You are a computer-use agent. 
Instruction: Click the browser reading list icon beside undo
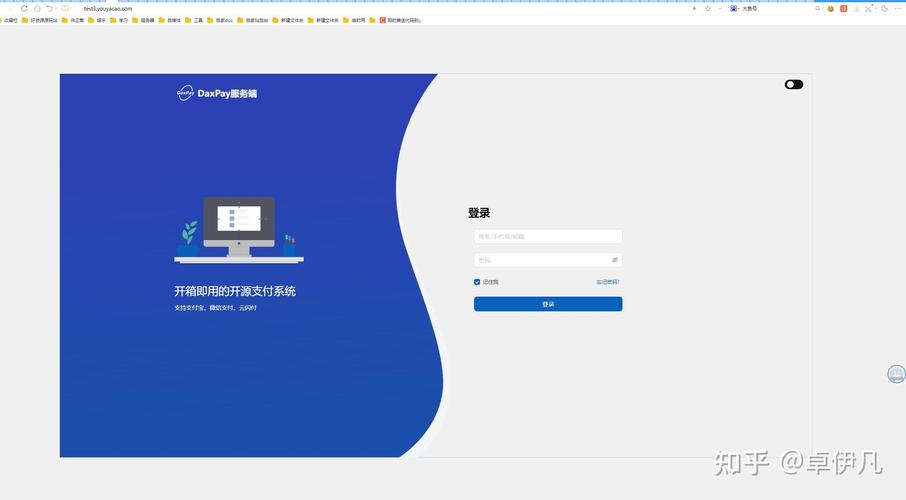pos(65,9)
